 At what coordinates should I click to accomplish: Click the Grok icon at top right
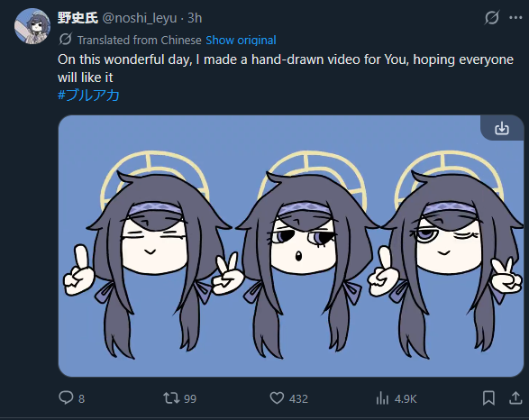click(x=491, y=17)
